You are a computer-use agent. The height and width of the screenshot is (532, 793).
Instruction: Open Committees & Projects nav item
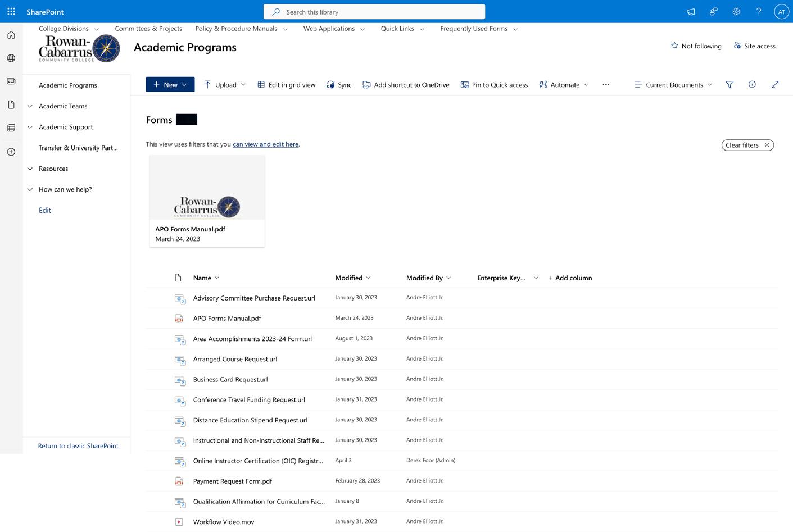(x=148, y=29)
